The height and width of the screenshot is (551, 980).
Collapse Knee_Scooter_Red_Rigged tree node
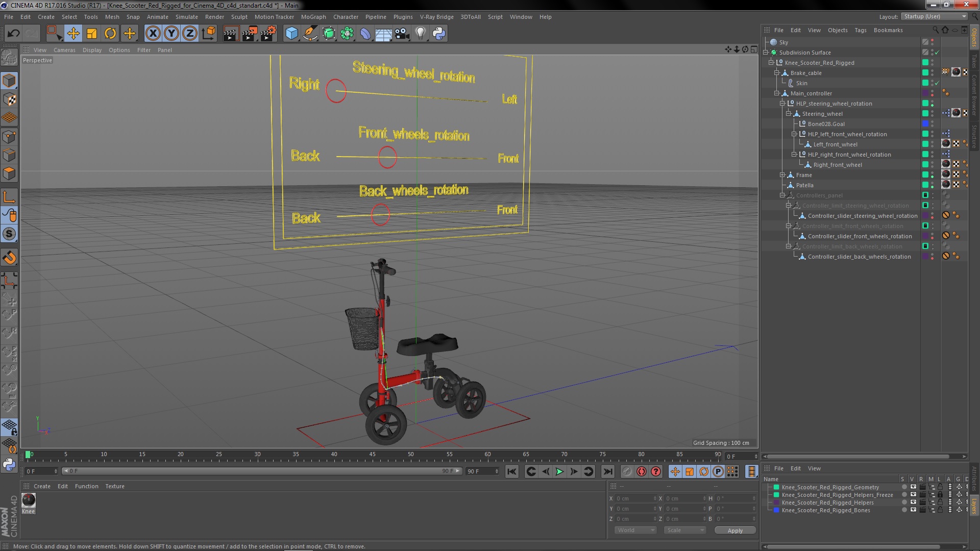(771, 63)
